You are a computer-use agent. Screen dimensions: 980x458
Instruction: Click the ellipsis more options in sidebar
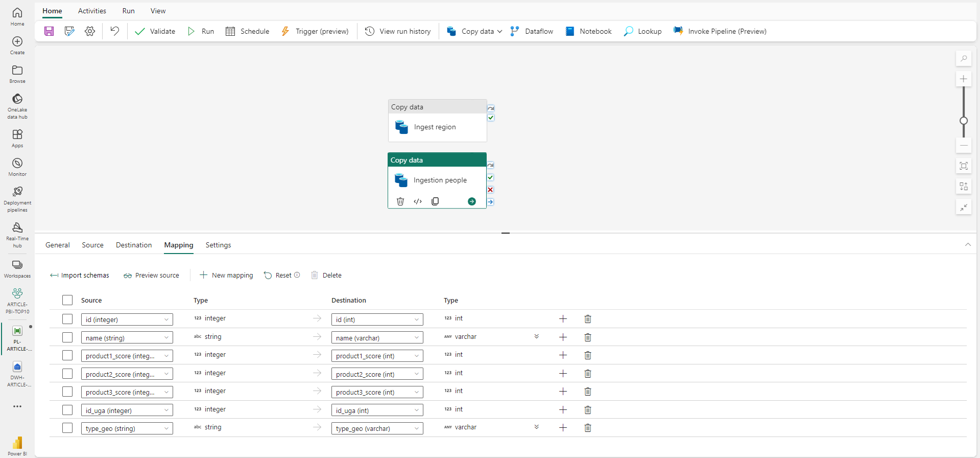[x=17, y=406]
